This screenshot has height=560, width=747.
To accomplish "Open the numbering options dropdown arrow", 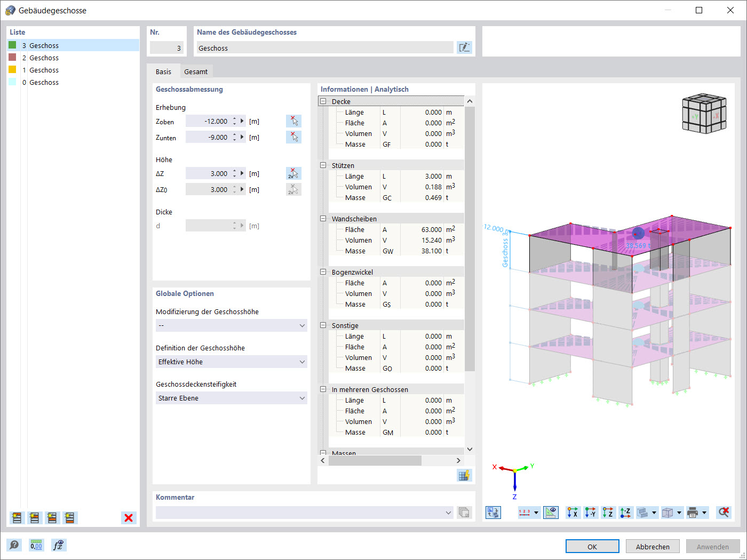I will (x=536, y=513).
